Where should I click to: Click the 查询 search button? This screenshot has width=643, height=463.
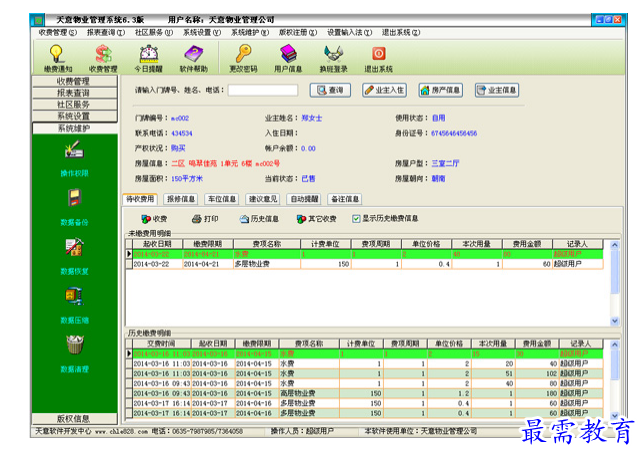[x=330, y=90]
